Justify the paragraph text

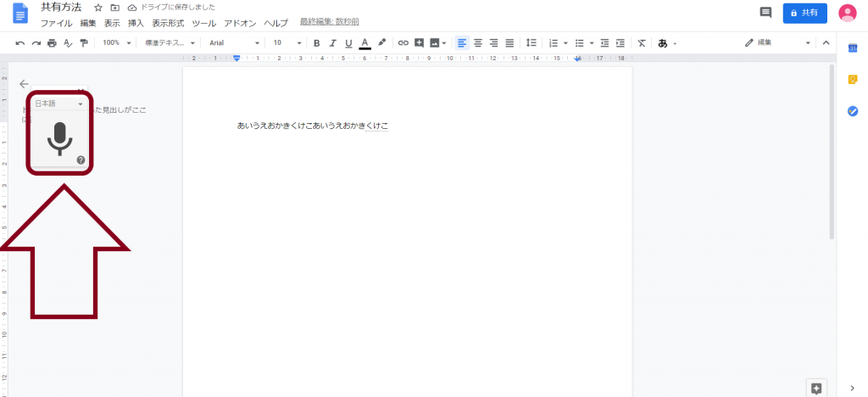509,42
